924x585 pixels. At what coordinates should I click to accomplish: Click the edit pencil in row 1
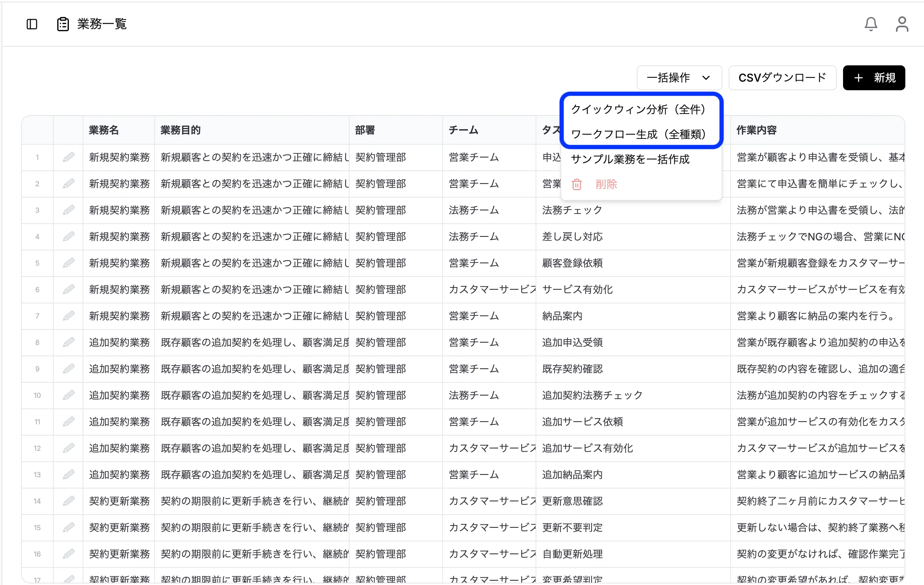point(69,158)
